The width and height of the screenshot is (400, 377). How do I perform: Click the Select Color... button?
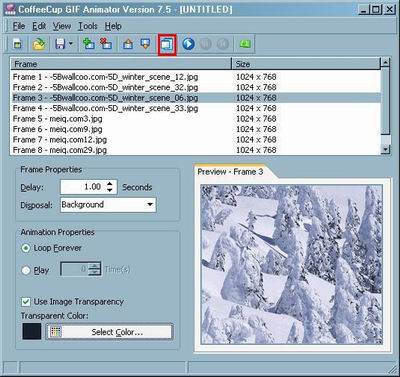(x=110, y=332)
